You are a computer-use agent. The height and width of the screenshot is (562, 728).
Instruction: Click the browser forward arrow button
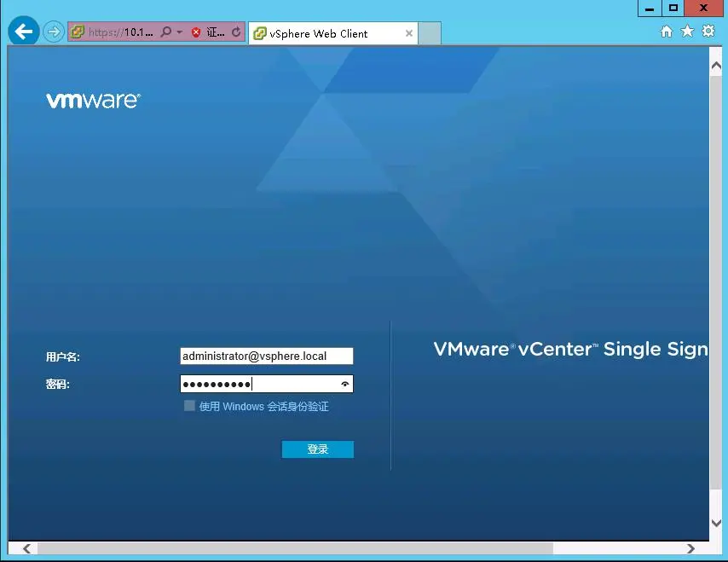click(x=54, y=32)
